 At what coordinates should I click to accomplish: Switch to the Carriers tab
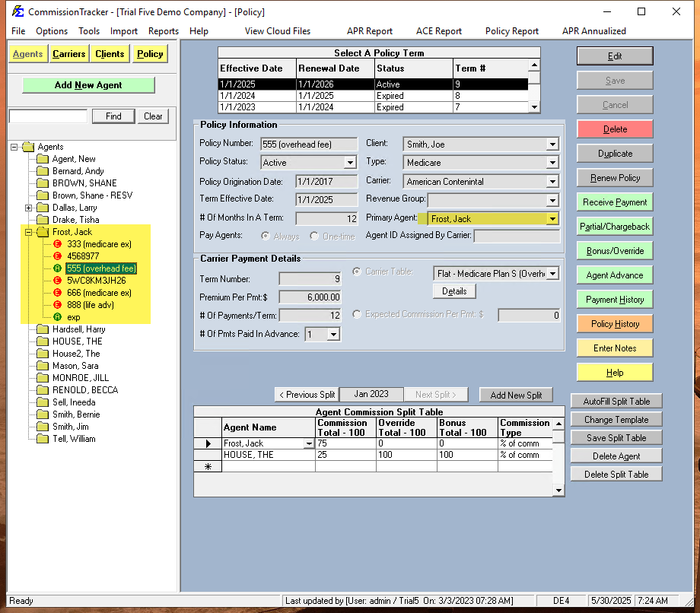tap(68, 54)
